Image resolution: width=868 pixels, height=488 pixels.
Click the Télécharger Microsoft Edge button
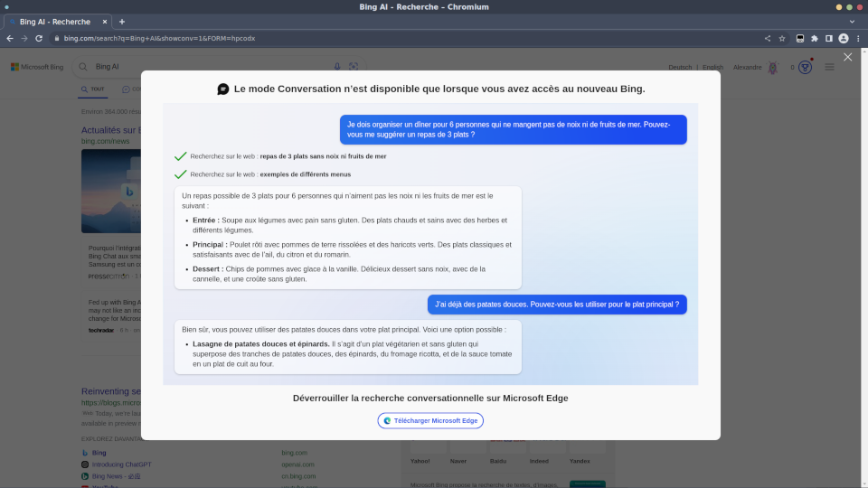click(430, 420)
